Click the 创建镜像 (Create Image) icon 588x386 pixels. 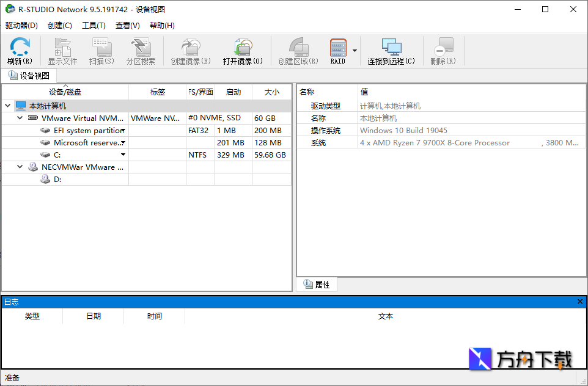point(190,51)
